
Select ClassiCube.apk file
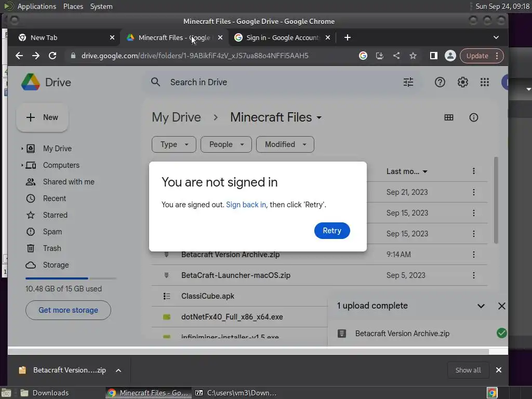coord(208,296)
